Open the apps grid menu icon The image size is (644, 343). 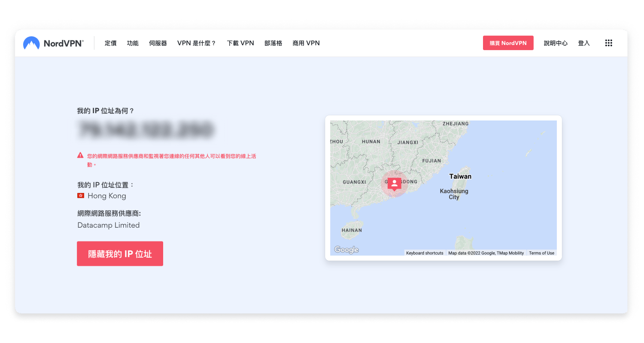point(608,43)
